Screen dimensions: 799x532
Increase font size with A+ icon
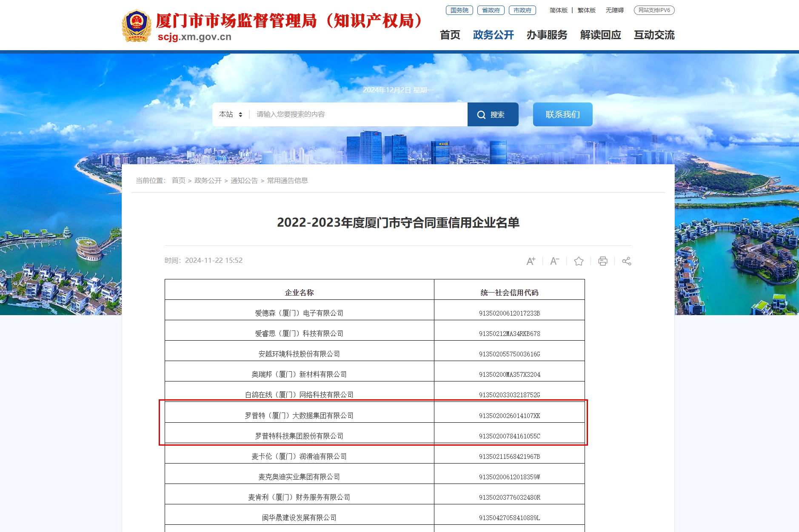[531, 261]
